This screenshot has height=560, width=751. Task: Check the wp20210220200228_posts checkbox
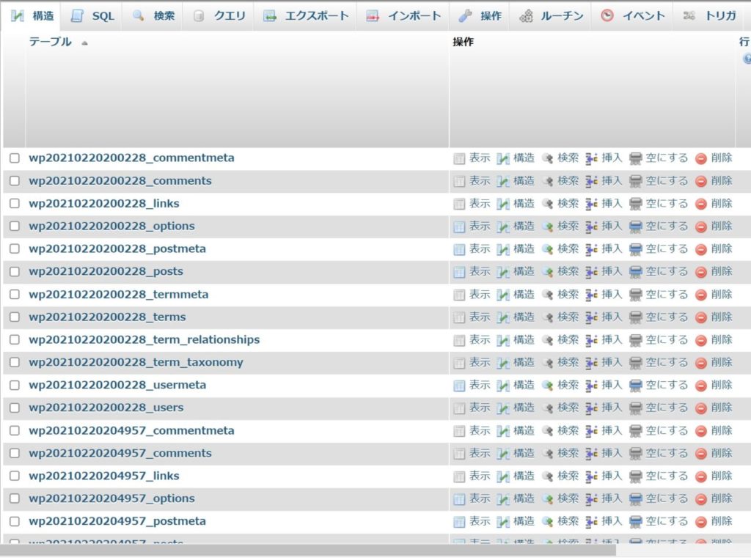[15, 271]
